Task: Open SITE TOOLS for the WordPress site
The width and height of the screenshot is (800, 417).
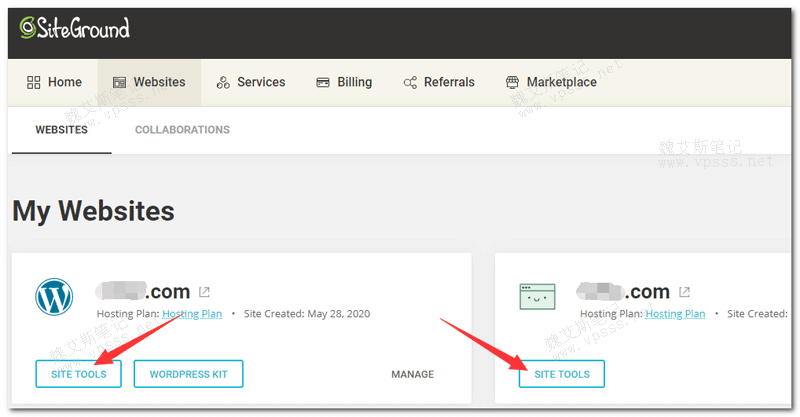Action: click(78, 374)
